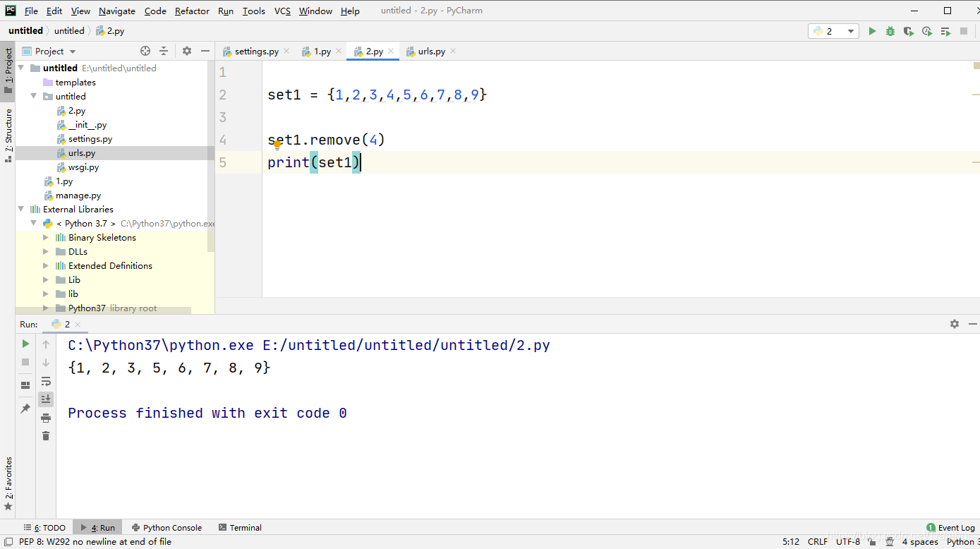Hide the Run tool window
Screen dimensions: 980x549
(x=972, y=324)
